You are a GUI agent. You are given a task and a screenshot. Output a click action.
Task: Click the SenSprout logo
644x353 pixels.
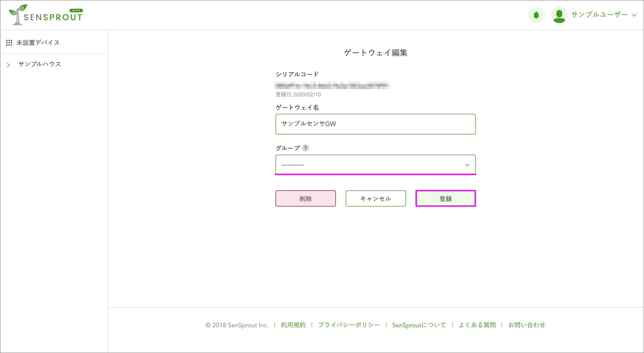[x=46, y=15]
